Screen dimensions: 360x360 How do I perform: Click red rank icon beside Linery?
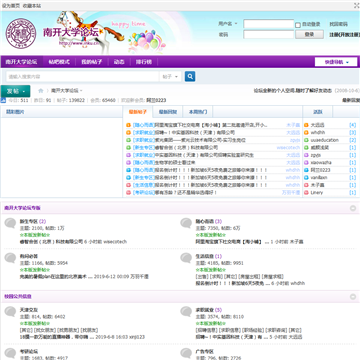point(306,193)
